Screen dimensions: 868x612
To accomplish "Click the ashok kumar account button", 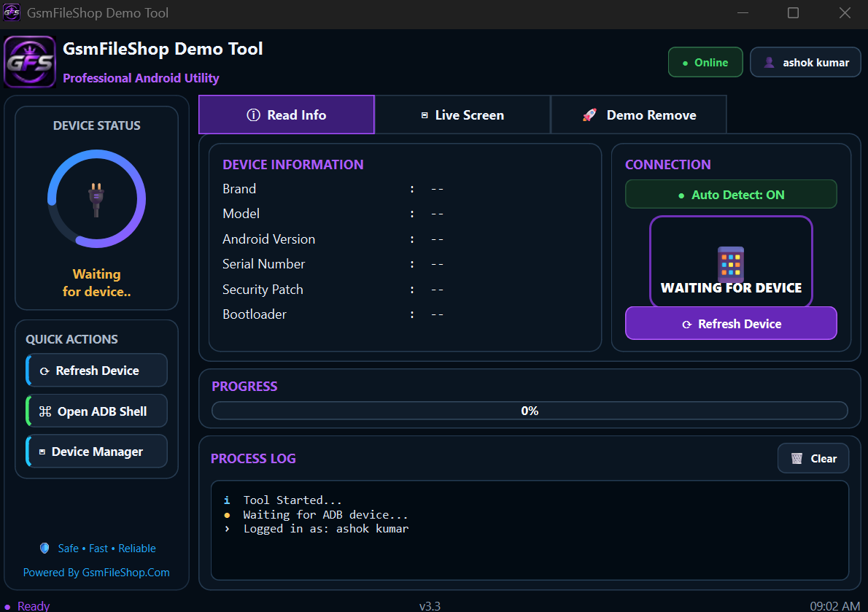I will pos(805,62).
